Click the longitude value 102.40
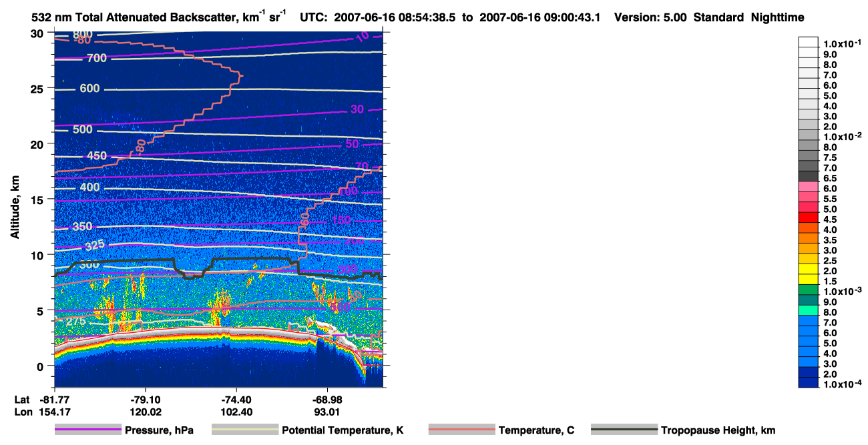This screenshot has height=445, width=868. [236, 412]
